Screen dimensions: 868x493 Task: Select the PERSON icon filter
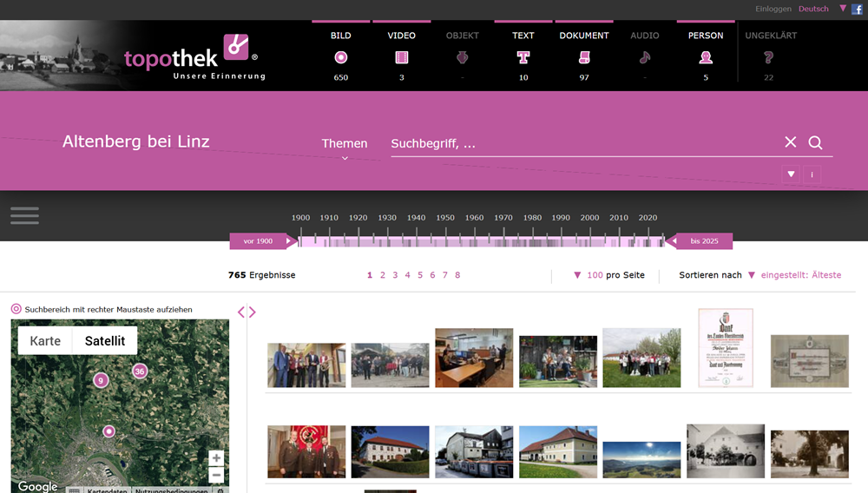706,57
